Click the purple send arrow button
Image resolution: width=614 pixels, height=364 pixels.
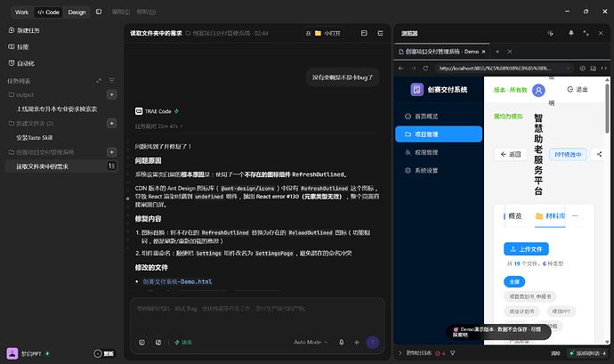(372, 342)
